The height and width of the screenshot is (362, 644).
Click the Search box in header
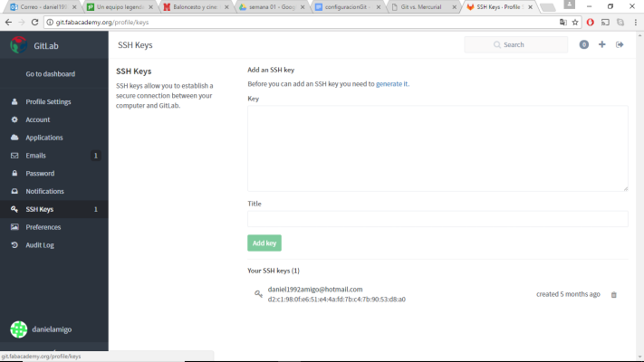[x=516, y=44]
